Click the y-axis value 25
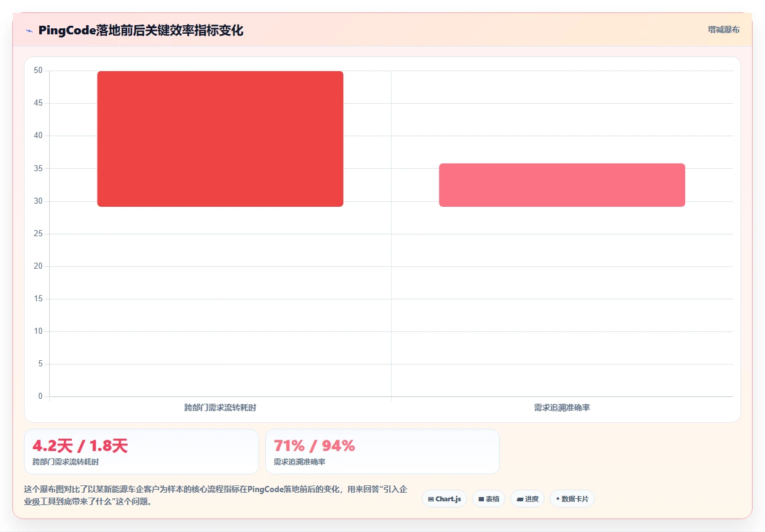The image size is (765, 532). [x=38, y=234]
